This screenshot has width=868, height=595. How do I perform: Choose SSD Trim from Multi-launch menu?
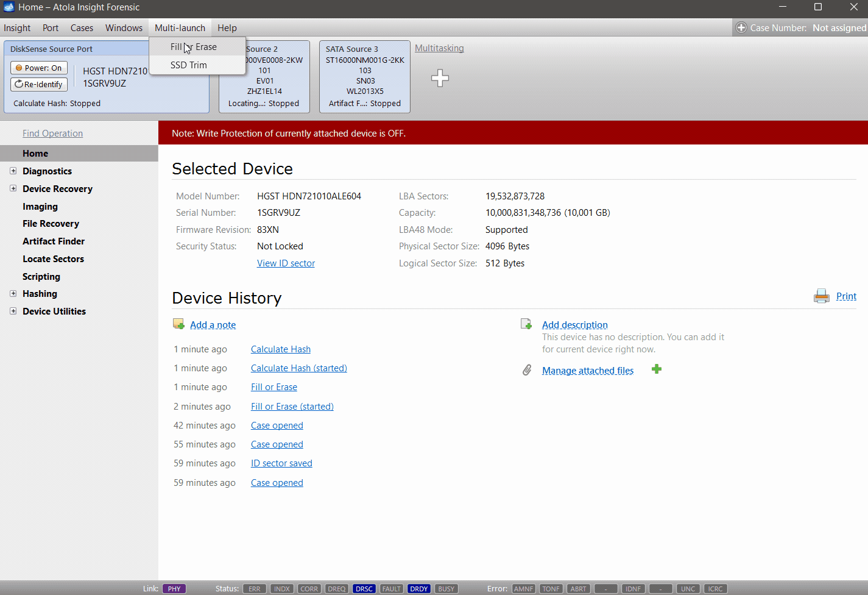(x=197, y=65)
